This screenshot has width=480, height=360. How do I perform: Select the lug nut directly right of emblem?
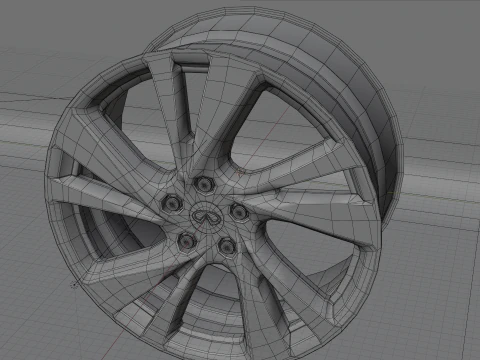(239, 212)
